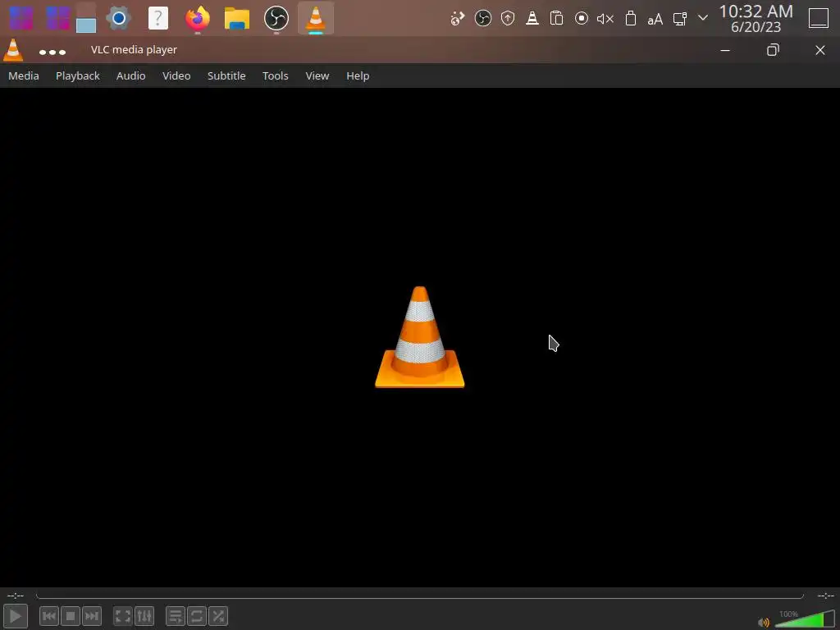Toggle remaining time display at right of seek bar
The width and height of the screenshot is (840, 630).
[x=825, y=596]
